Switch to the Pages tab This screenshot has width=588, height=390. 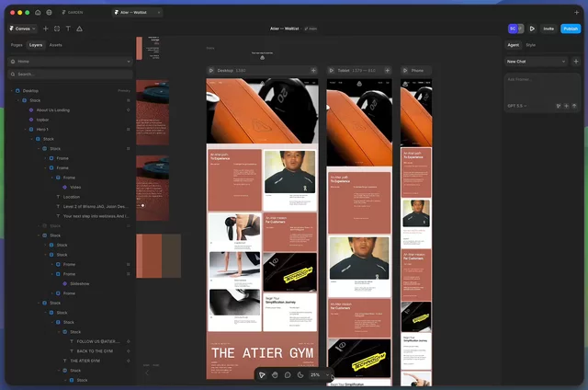pos(17,45)
